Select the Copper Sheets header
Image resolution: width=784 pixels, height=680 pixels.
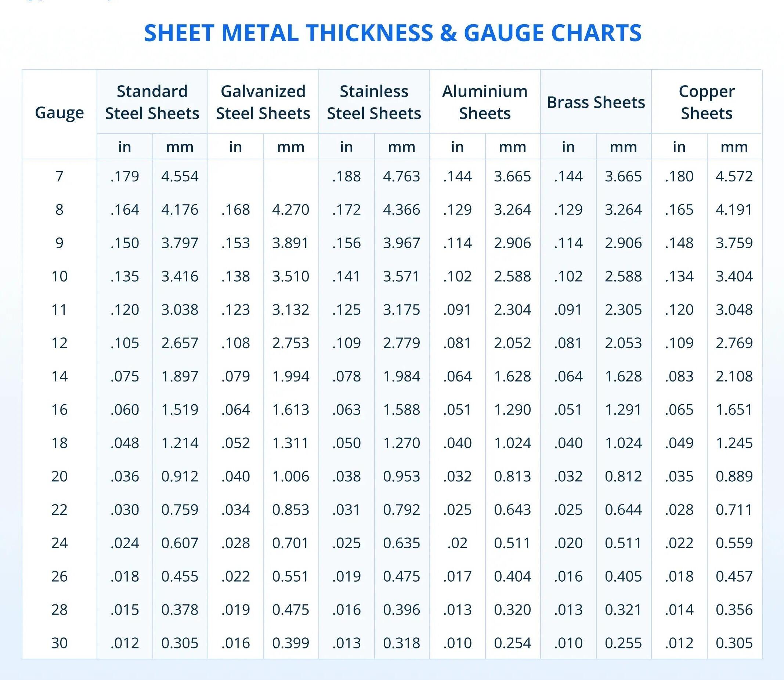pyautogui.click(x=707, y=102)
